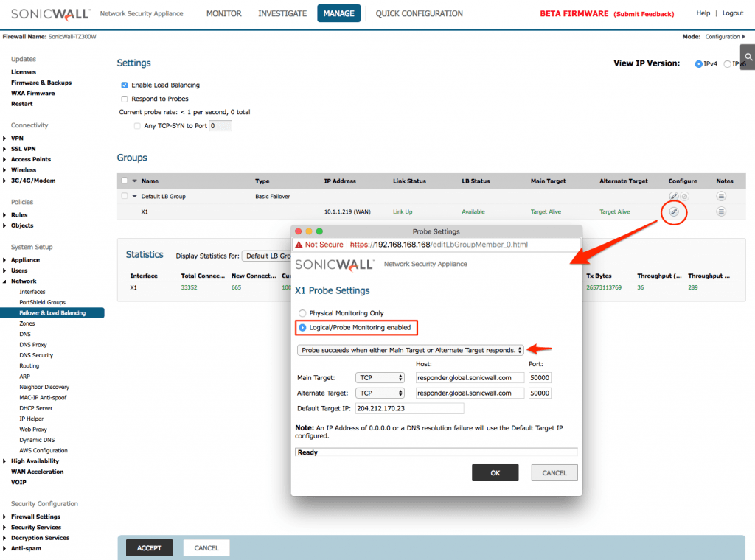Expand Firewall Settings section
This screenshot has width=755, height=560.
pos(4,517)
